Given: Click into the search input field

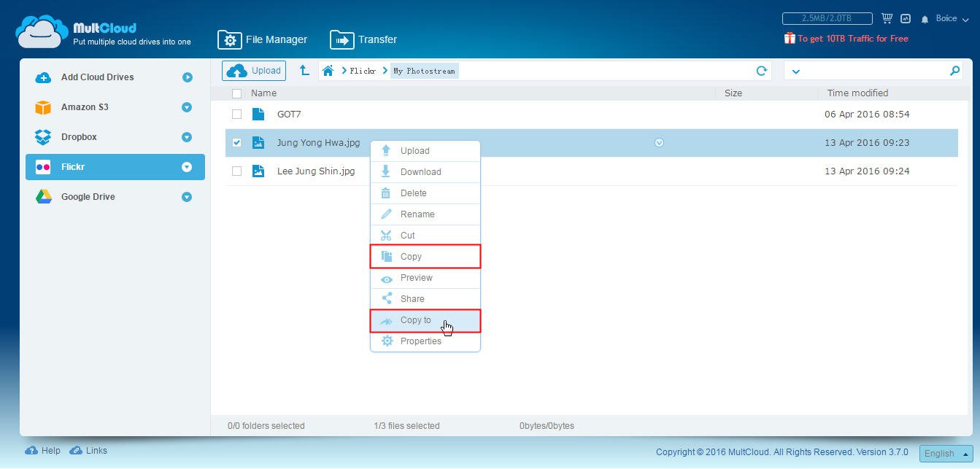Looking at the screenshot, I should [x=874, y=71].
